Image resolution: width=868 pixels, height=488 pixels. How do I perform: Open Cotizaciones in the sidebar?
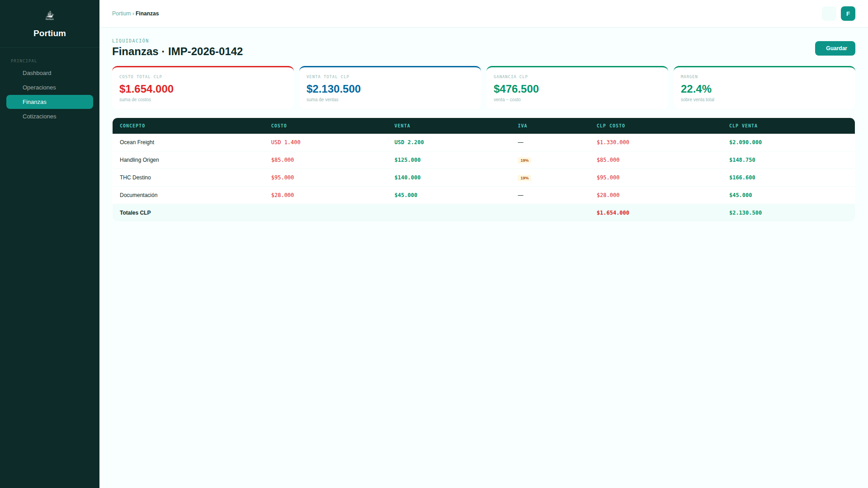tap(50, 117)
